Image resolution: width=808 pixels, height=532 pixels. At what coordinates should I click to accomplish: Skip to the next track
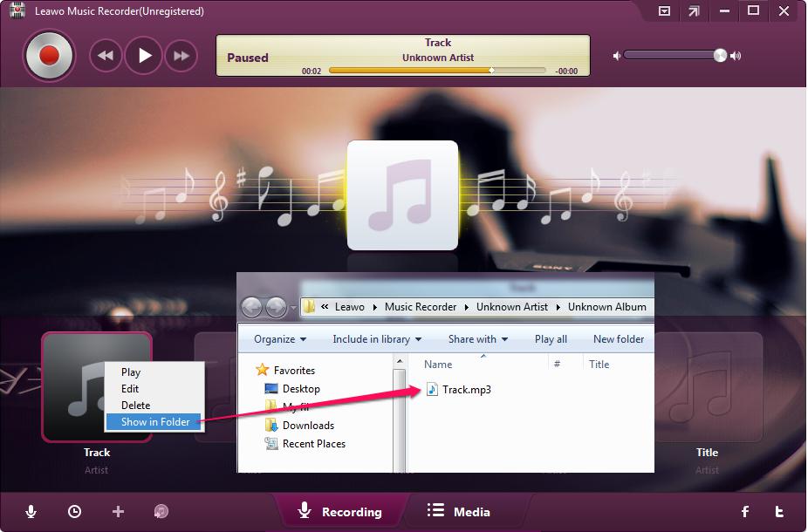181,56
